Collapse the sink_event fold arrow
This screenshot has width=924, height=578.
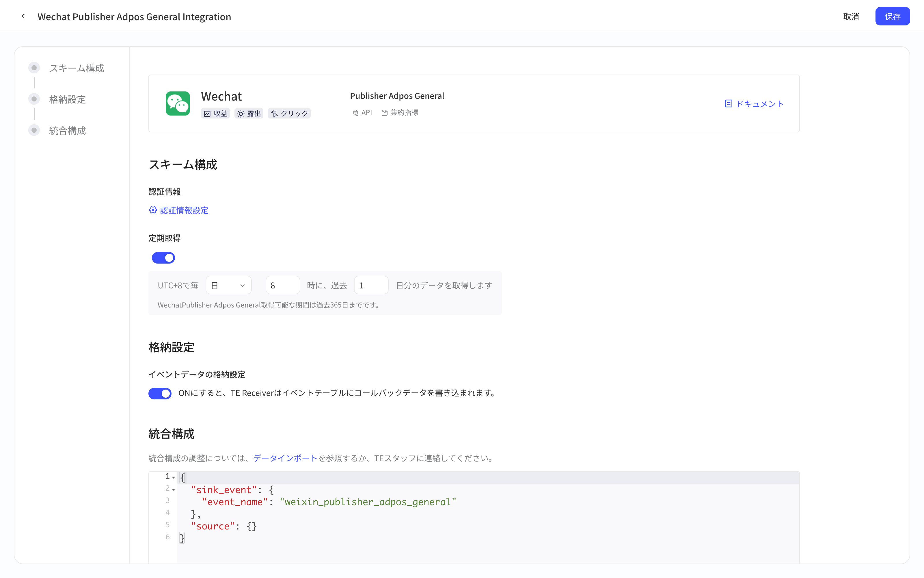[x=174, y=490]
